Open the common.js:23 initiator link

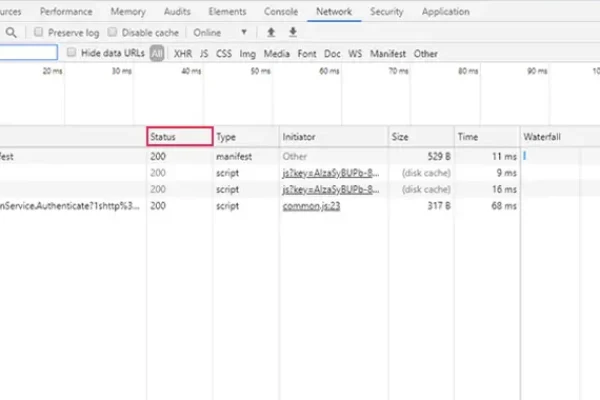pos(312,204)
